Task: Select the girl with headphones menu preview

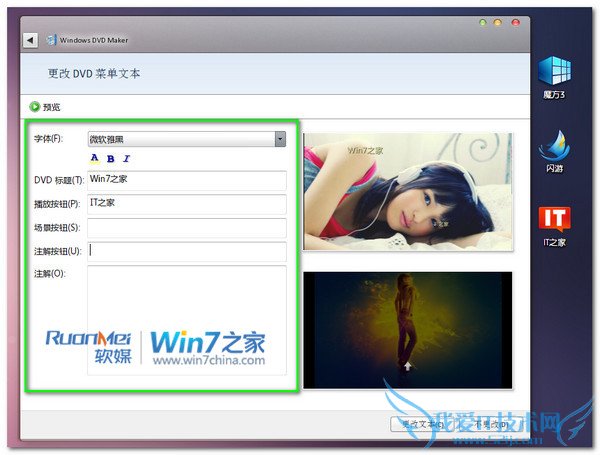Action: coord(408,191)
